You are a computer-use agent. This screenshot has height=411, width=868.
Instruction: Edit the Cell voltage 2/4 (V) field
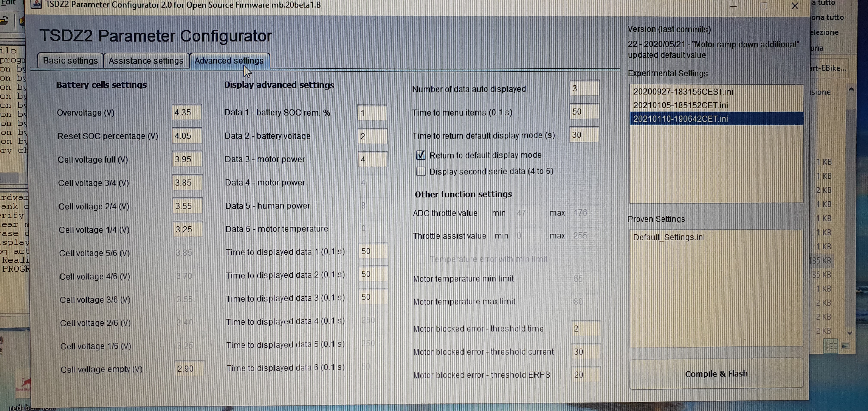pyautogui.click(x=188, y=206)
